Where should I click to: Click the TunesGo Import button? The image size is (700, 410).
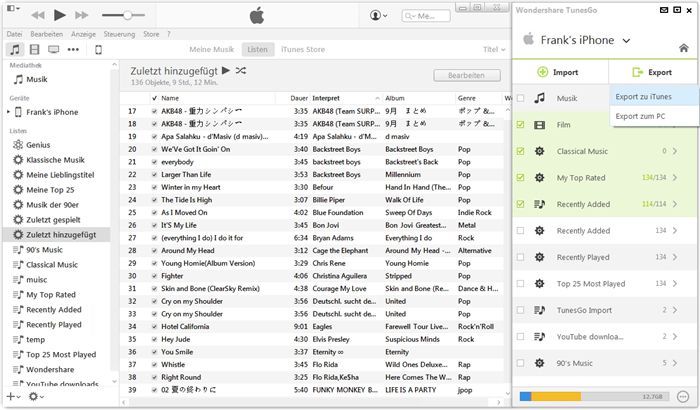pyautogui.click(x=558, y=72)
